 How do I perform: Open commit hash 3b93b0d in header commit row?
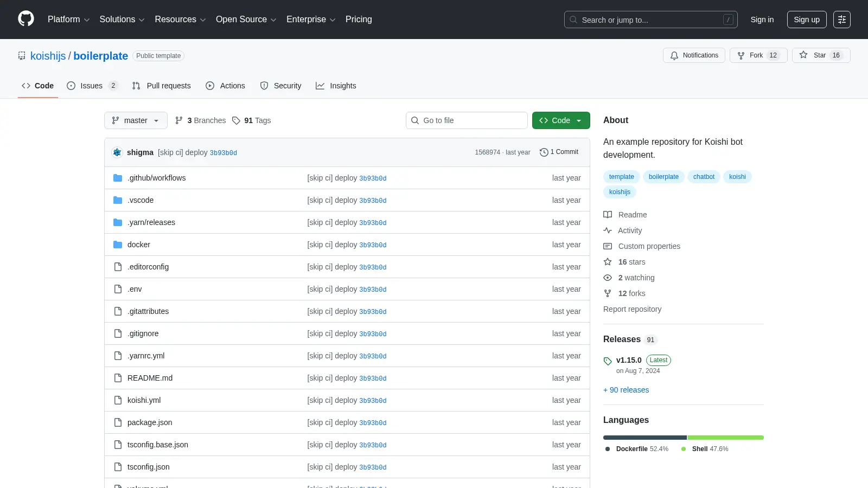pyautogui.click(x=224, y=153)
